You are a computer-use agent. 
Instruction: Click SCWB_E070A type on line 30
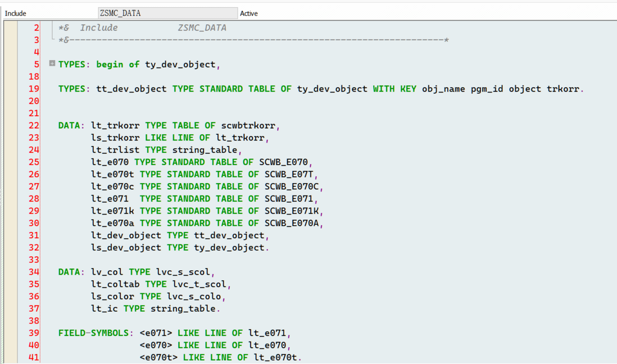pyautogui.click(x=292, y=223)
